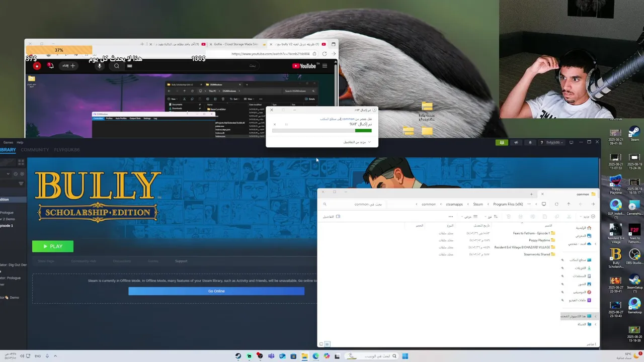Click the Steam library ready-to-play filter icon

pyautogui.click(x=21, y=174)
